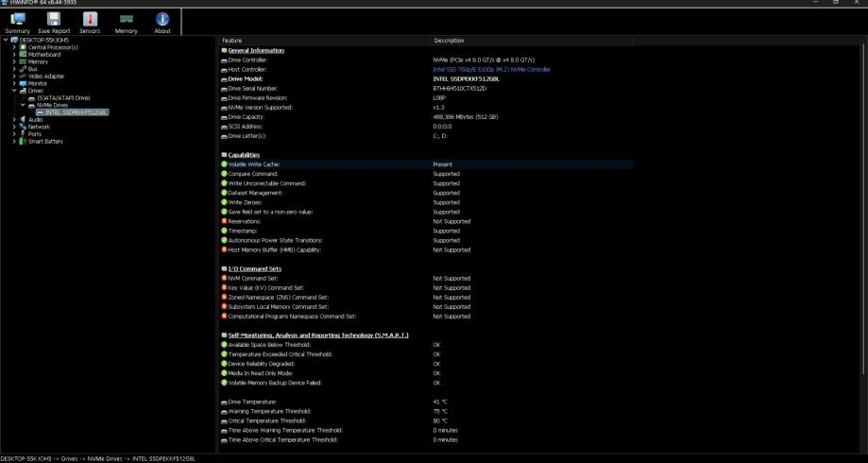Open the Summary toolbar icon
This screenshot has height=463, width=868.
(x=18, y=21)
